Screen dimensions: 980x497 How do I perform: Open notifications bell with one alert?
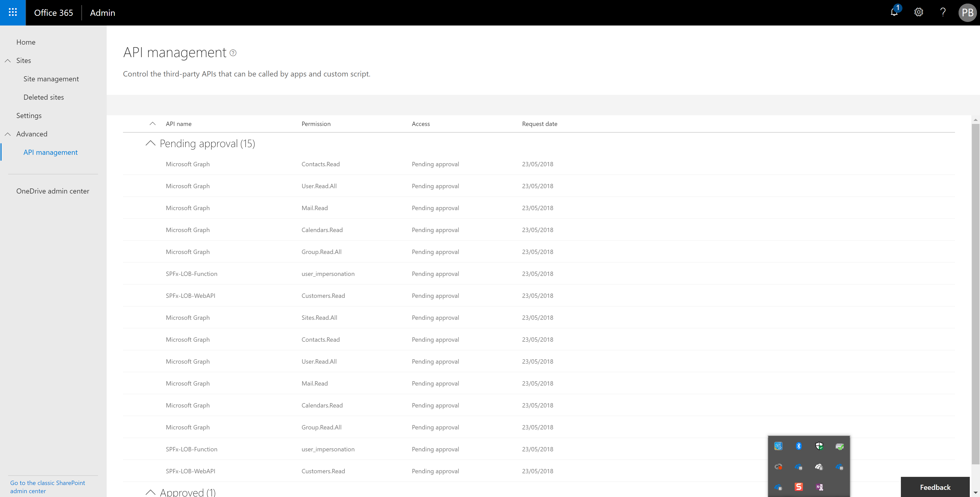tap(894, 12)
